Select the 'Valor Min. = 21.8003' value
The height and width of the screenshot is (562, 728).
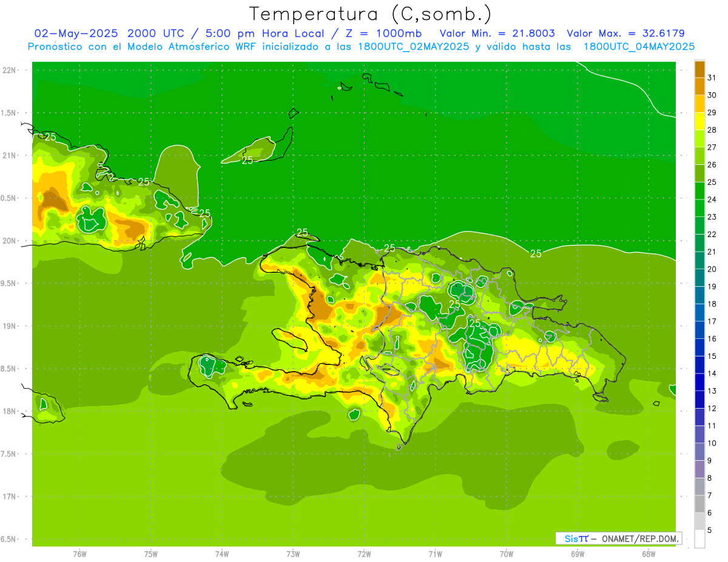pos(497,33)
